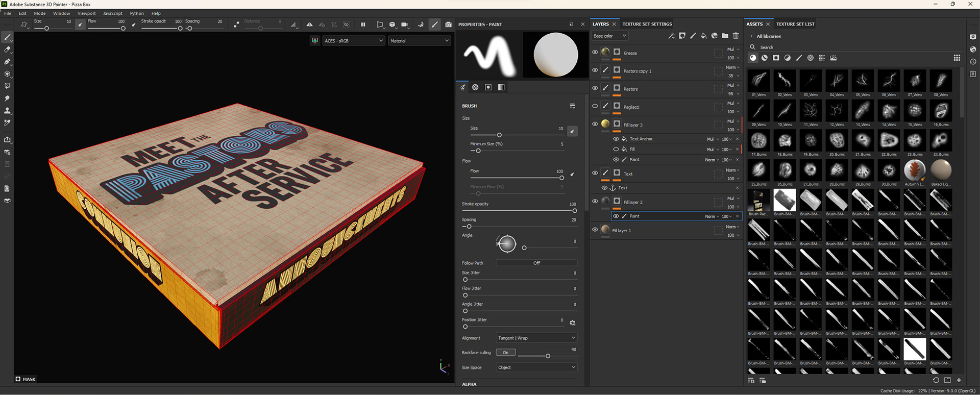
Task: Add a new folder in Layers
Action: [725, 36]
